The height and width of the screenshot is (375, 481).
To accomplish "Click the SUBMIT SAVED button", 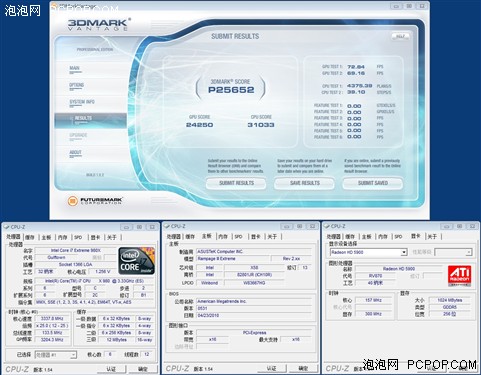I will 373,183.
